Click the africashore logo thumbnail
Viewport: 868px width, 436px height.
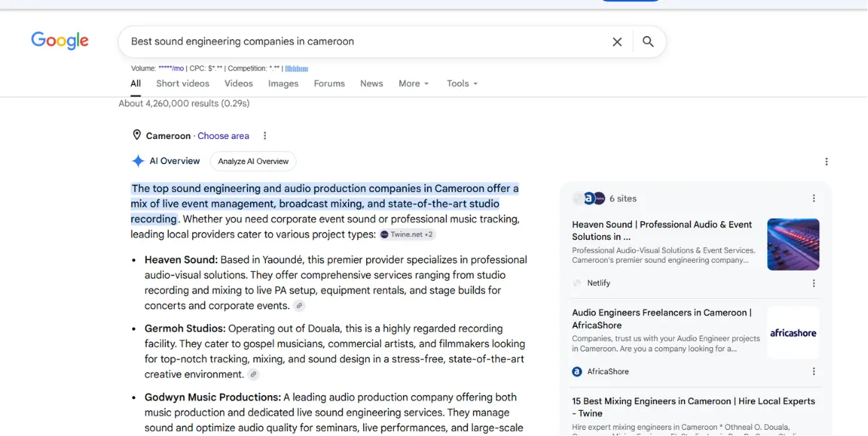[x=793, y=332]
